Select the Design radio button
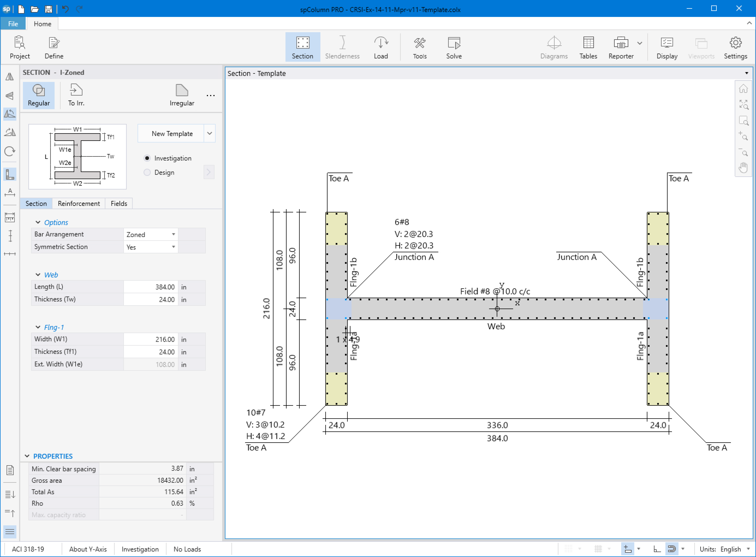 [x=147, y=172]
